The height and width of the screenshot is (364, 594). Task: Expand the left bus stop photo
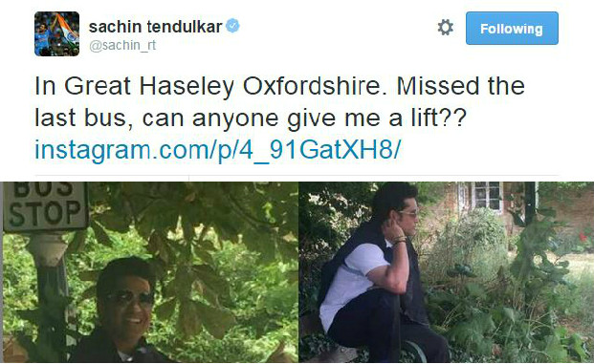click(x=149, y=272)
